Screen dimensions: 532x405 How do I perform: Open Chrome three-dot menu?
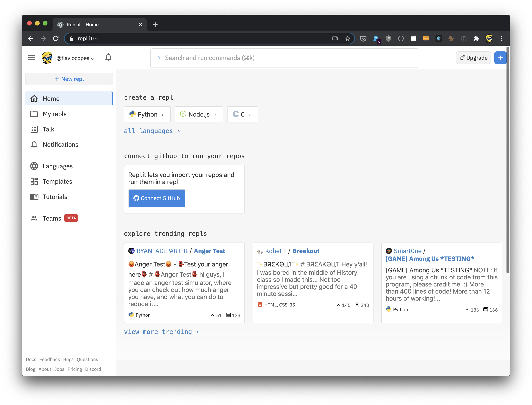pos(501,39)
